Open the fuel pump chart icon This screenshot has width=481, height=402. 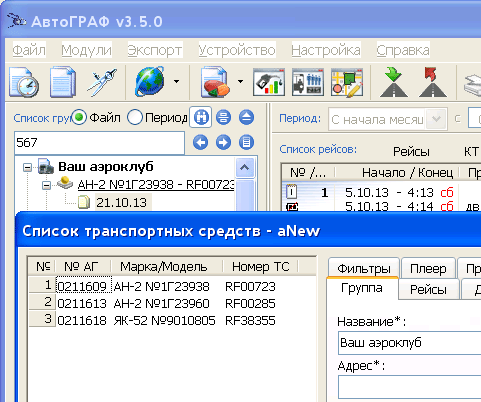pos(269,82)
